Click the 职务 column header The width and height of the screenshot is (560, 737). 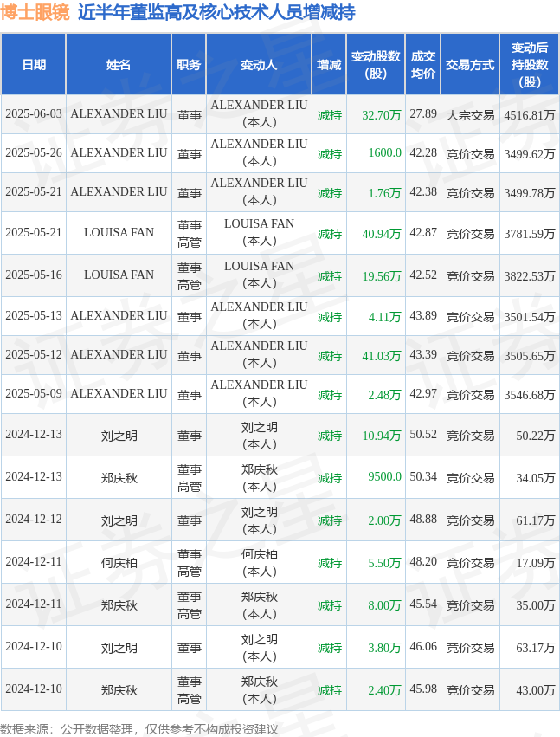click(x=189, y=64)
